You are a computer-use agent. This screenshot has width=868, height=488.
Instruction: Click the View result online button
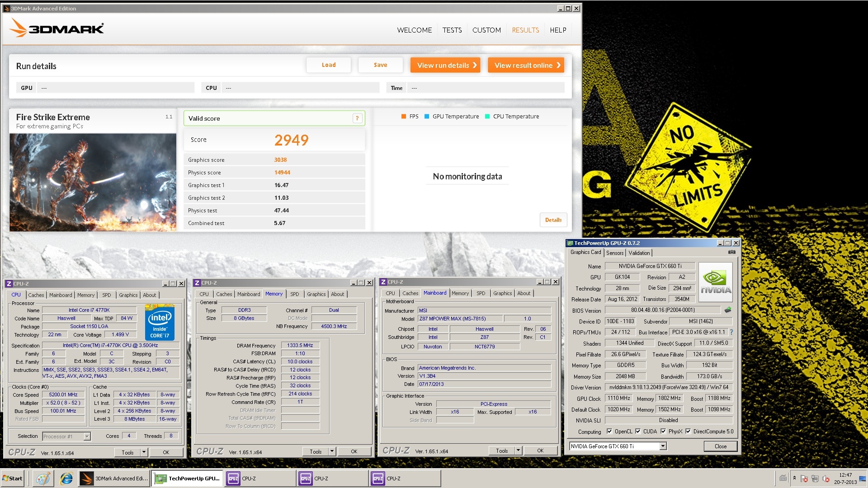pos(526,65)
